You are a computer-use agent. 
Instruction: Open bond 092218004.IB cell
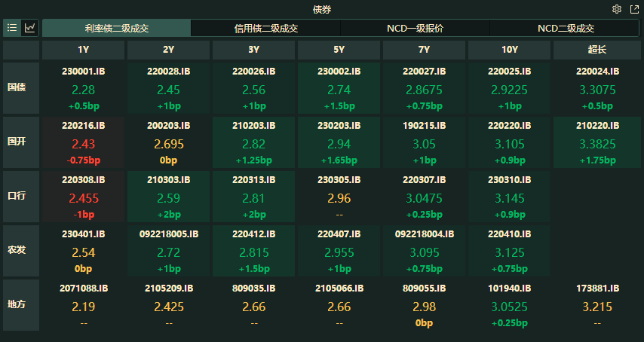pyautogui.click(x=425, y=251)
